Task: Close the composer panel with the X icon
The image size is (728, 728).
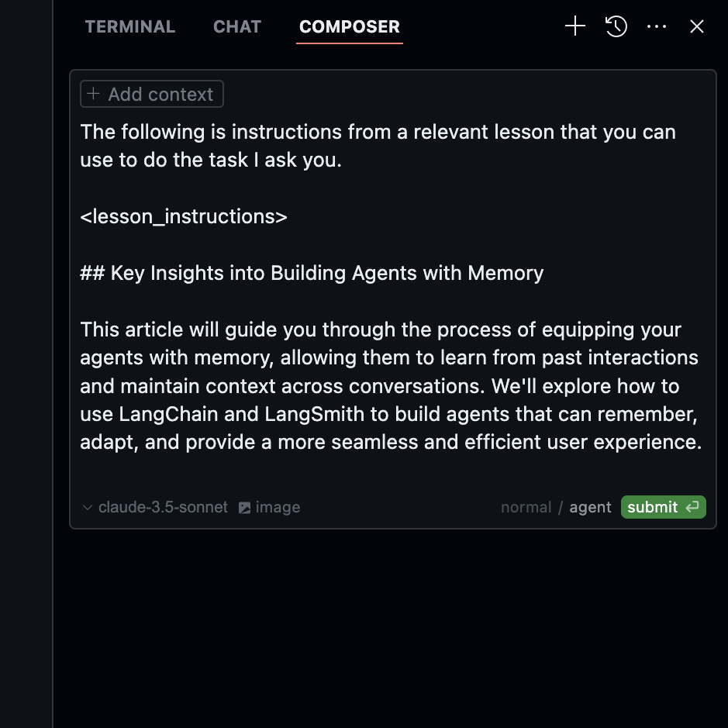Action: [x=696, y=26]
